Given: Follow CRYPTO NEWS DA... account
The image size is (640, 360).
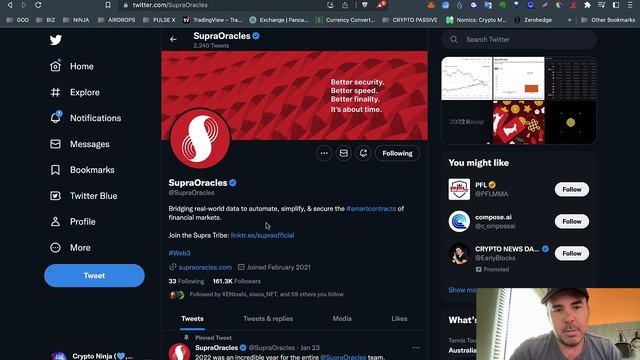Looking at the screenshot, I should point(571,253).
